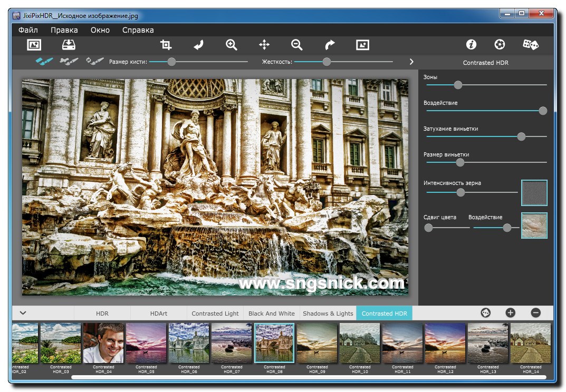Select the Contrasted HDR_04 portrait preset
This screenshot has height=392, width=566.
coord(103,344)
